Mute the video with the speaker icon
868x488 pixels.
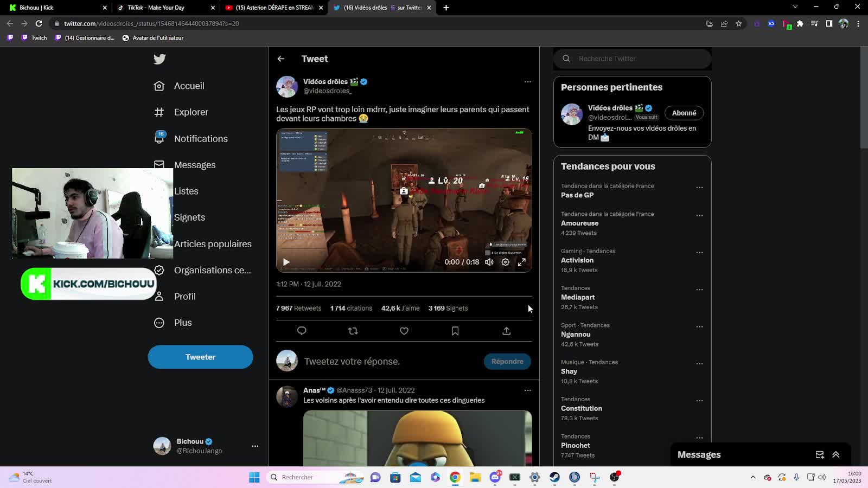point(489,262)
